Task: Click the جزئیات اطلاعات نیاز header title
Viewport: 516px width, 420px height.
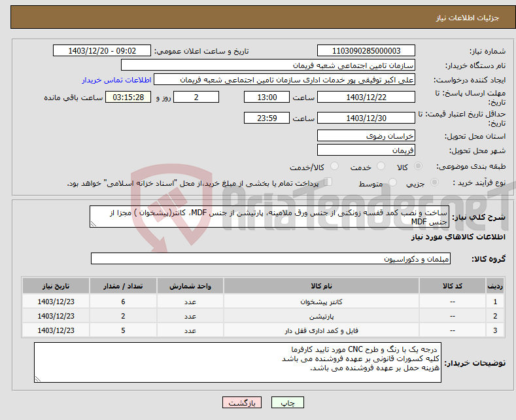Action: 468,18
